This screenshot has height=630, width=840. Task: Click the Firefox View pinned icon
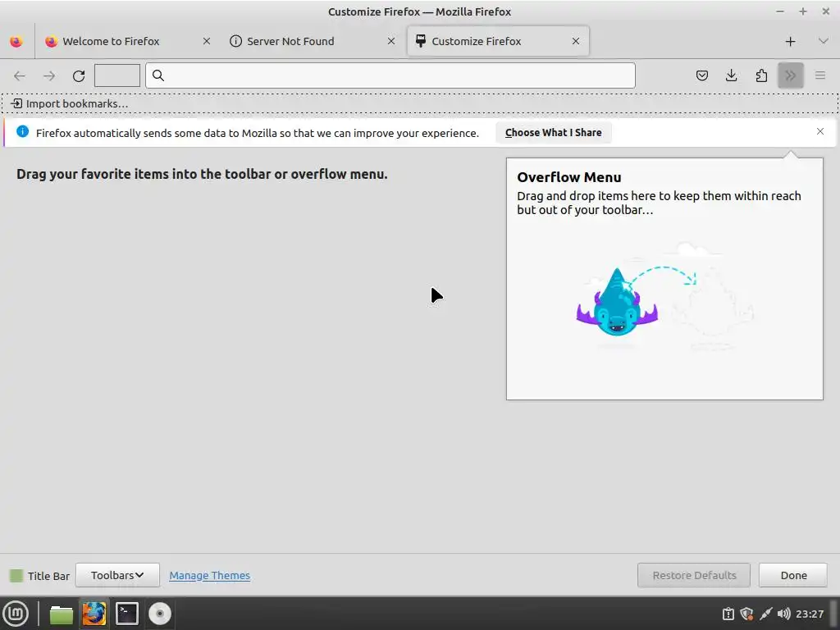click(16, 41)
